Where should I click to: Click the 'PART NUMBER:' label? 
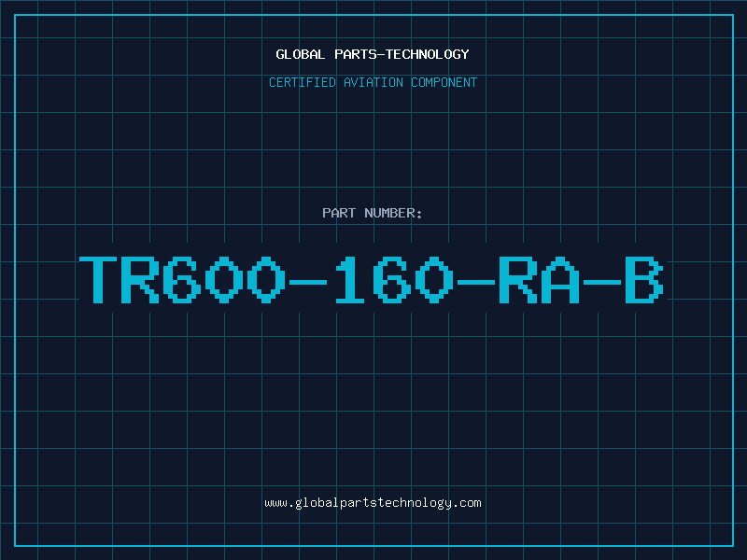pyautogui.click(x=373, y=213)
